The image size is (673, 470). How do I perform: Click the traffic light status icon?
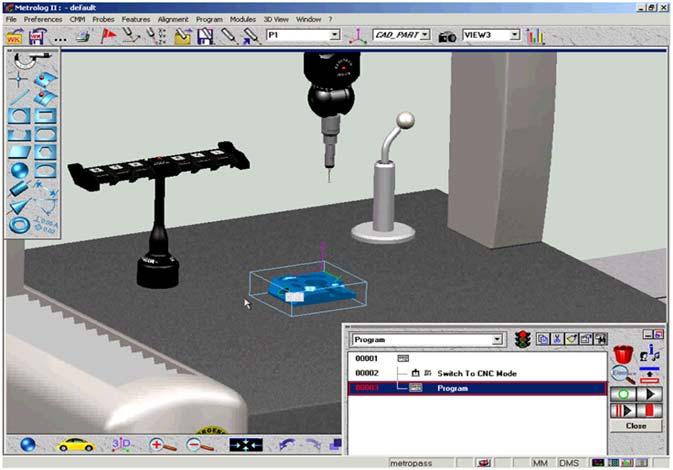tap(522, 339)
